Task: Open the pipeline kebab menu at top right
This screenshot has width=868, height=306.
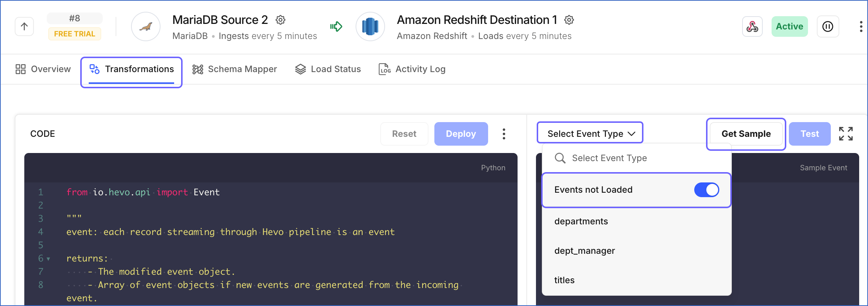Action: (x=861, y=26)
